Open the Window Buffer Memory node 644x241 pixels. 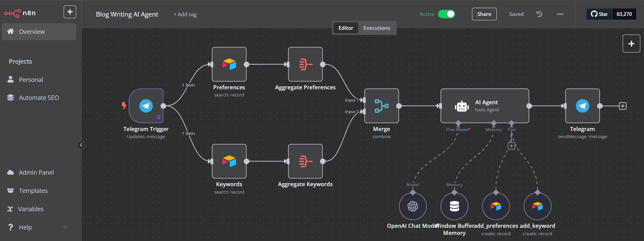(x=454, y=206)
